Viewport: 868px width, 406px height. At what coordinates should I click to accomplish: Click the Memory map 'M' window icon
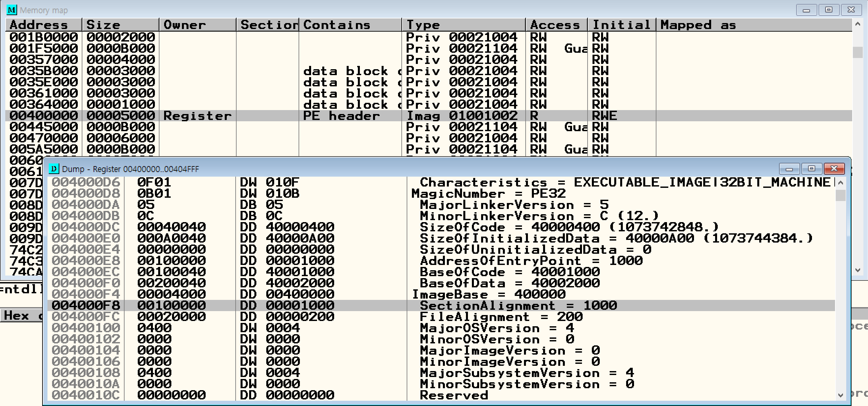tap(12, 10)
